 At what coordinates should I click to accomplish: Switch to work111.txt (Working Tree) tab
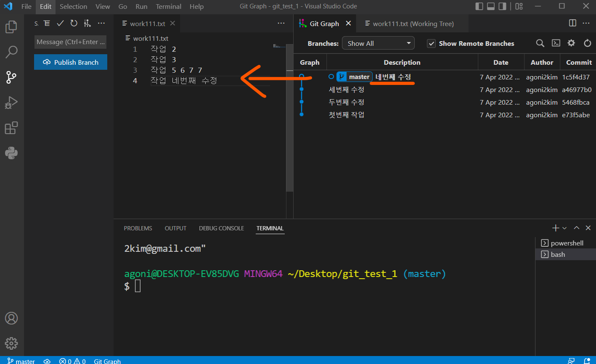(x=413, y=24)
